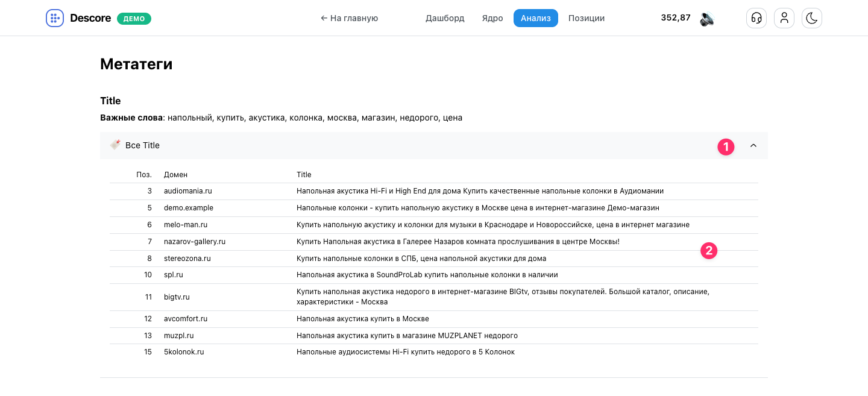Viewport: 868px width, 396px height.
Task: Select the demo.example domain cell
Action: pos(189,208)
